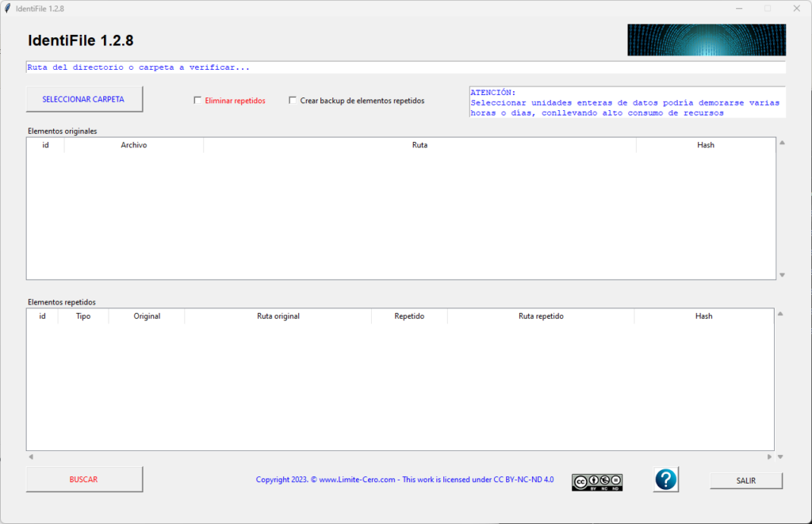The image size is (812, 524).
Task: Click right arrow of horizontal scrollbar
Action: pos(769,457)
